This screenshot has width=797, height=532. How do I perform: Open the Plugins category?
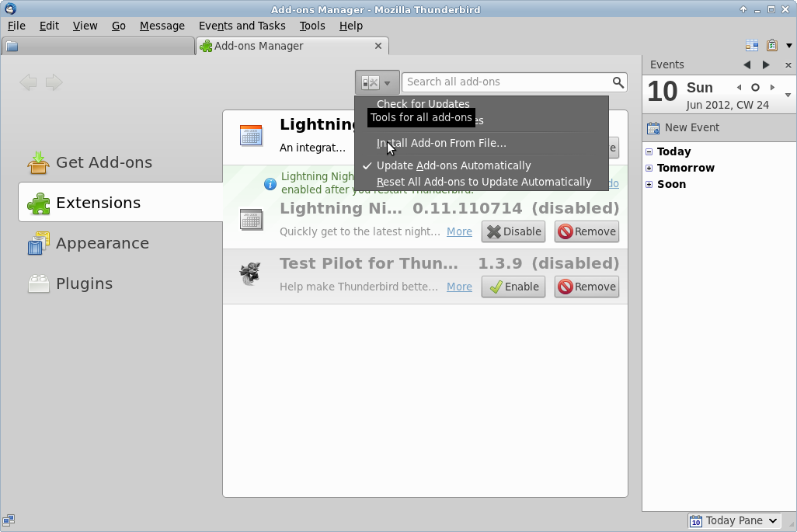pyautogui.click(x=120, y=283)
